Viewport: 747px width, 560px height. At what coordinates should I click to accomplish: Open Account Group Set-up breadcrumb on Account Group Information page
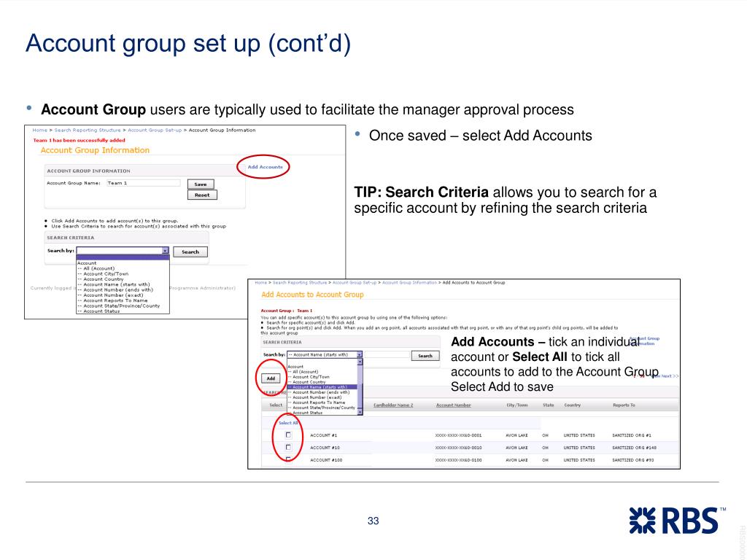point(155,130)
